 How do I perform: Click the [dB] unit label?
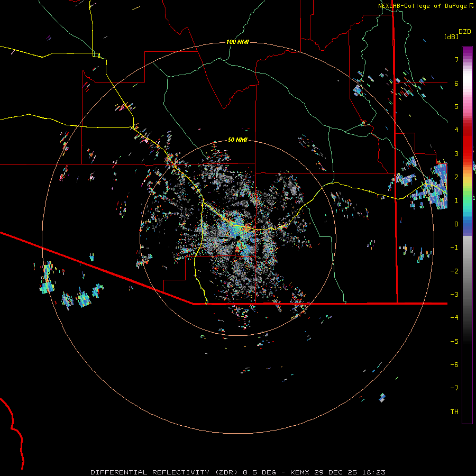point(452,36)
